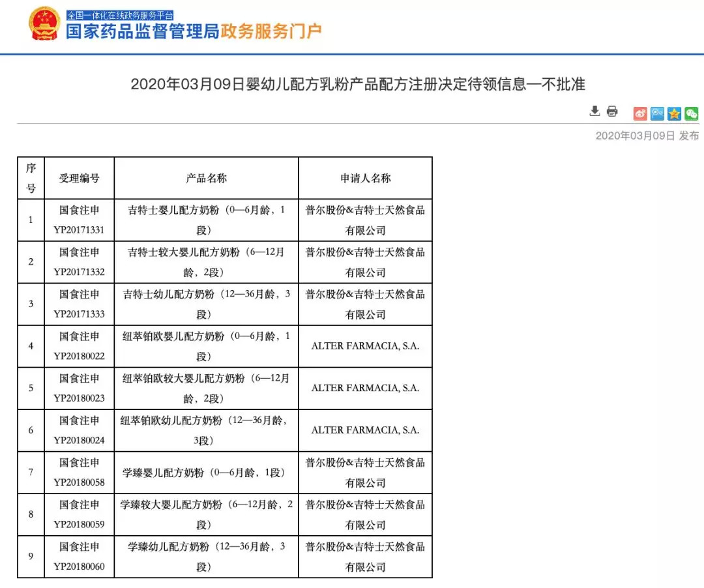The image size is (704, 588).
Task: Share the page to Sina Weibo
Action: pos(640,113)
